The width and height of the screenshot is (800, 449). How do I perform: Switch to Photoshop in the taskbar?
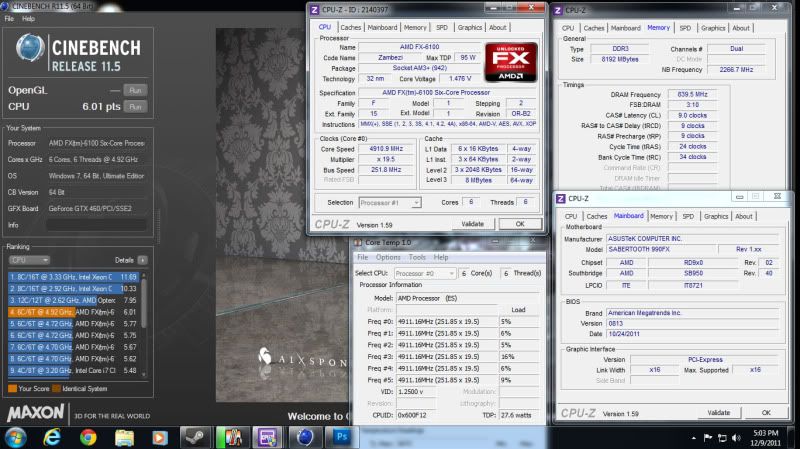click(x=341, y=437)
